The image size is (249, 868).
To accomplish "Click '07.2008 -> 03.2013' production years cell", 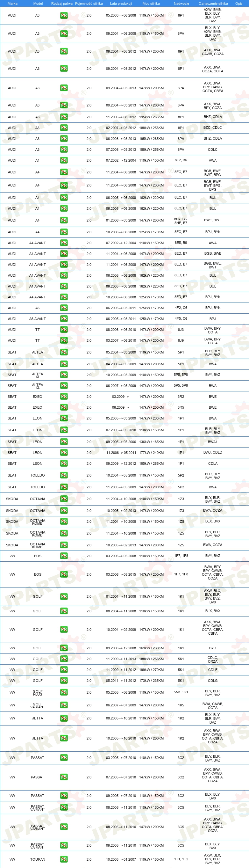I will 121,150.
